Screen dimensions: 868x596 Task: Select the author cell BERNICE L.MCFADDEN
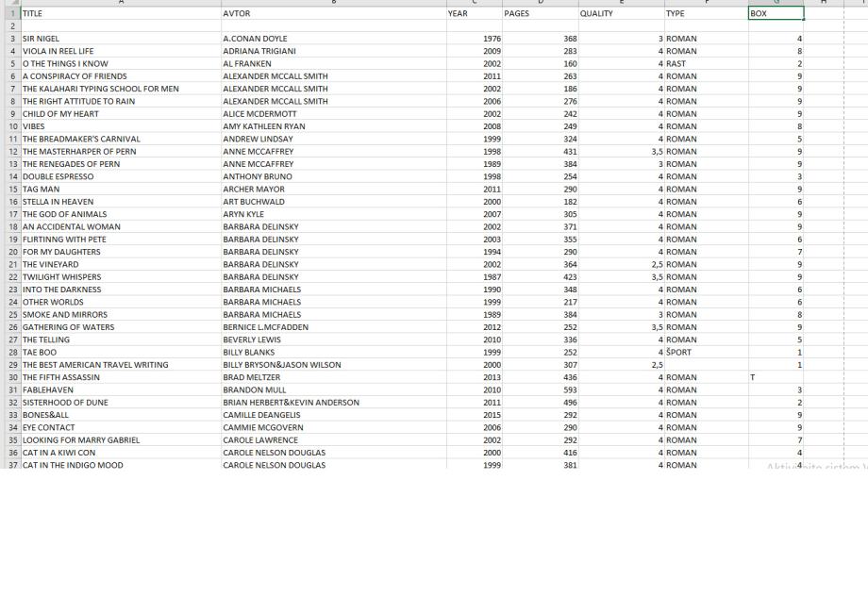(332, 327)
